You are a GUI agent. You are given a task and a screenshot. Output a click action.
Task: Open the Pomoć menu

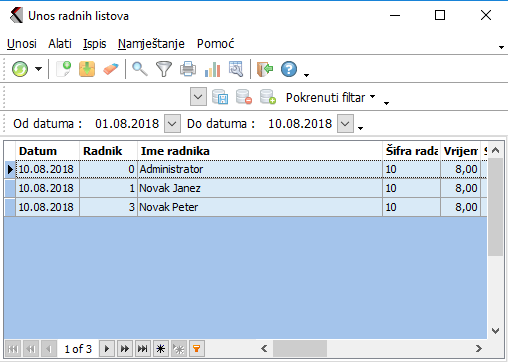pyautogui.click(x=215, y=44)
